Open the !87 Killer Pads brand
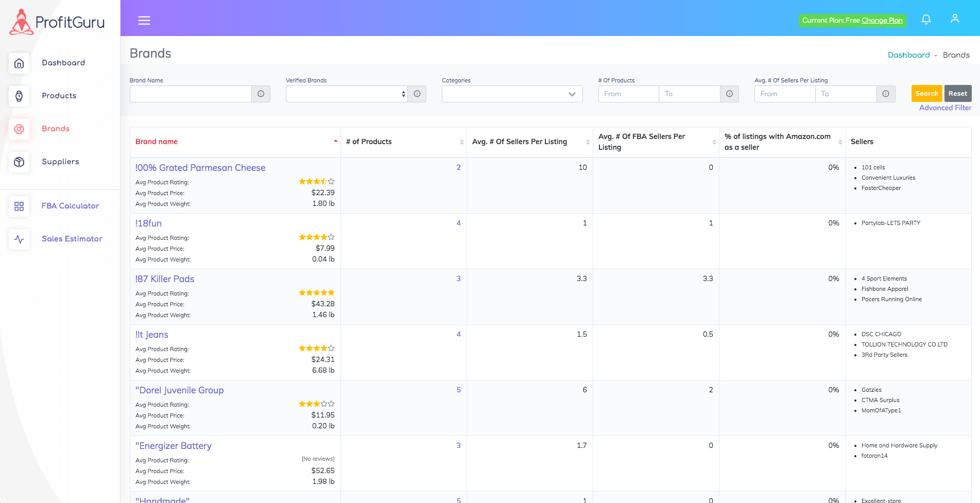 click(x=165, y=279)
